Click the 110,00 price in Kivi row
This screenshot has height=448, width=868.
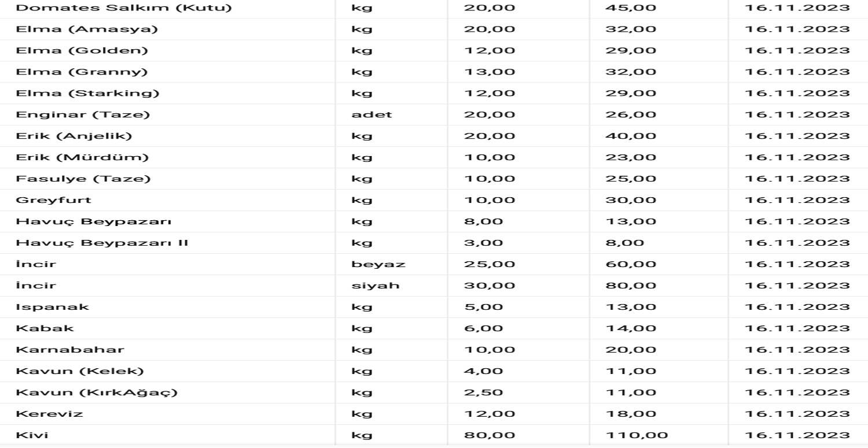[637, 435]
